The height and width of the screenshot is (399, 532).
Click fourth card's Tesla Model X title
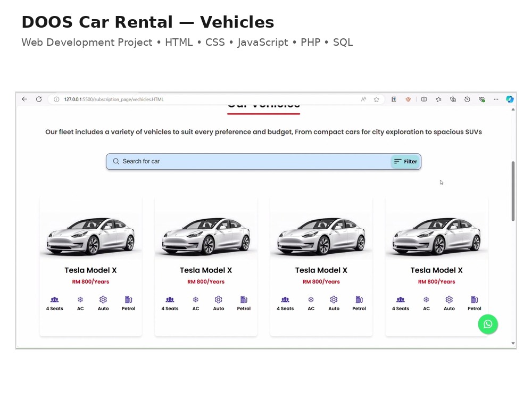click(x=437, y=270)
